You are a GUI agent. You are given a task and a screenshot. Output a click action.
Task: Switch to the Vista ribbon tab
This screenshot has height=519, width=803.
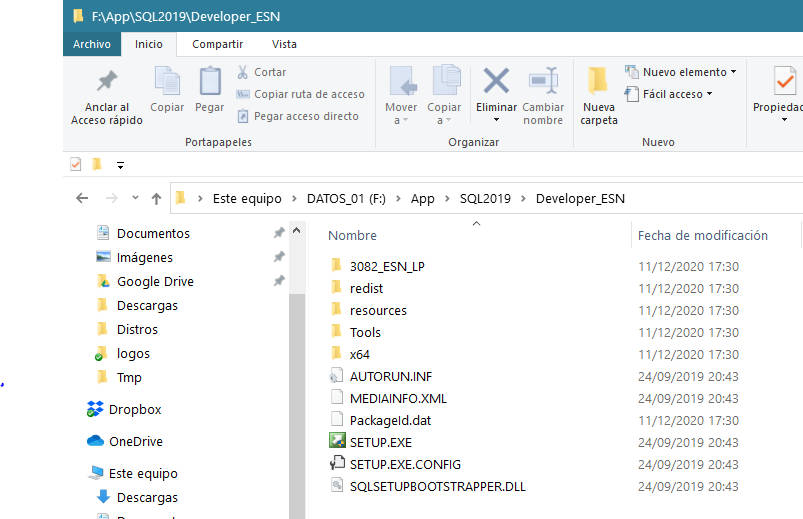click(x=284, y=44)
